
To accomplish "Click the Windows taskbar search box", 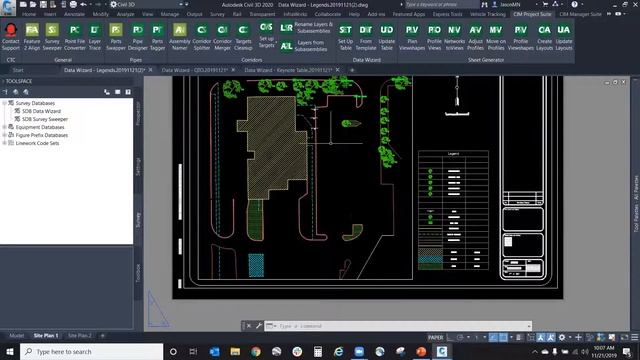I will click(91, 351).
